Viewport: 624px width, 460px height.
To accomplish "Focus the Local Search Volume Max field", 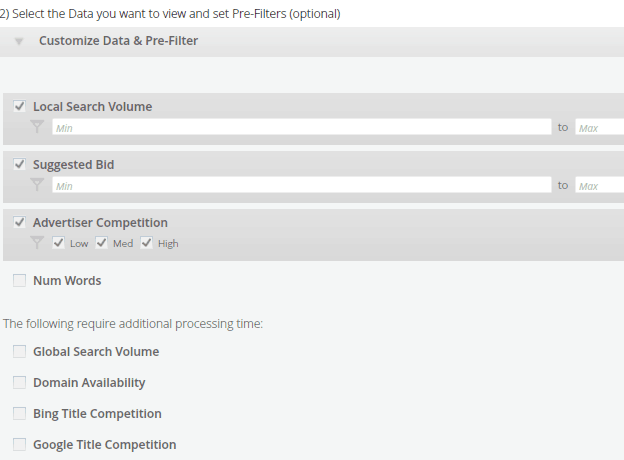I will pyautogui.click(x=600, y=127).
